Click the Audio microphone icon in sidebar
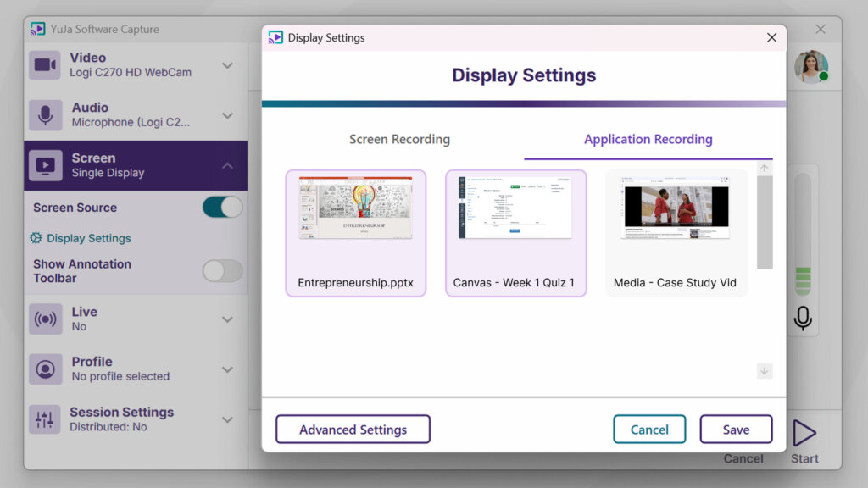 pyautogui.click(x=45, y=115)
